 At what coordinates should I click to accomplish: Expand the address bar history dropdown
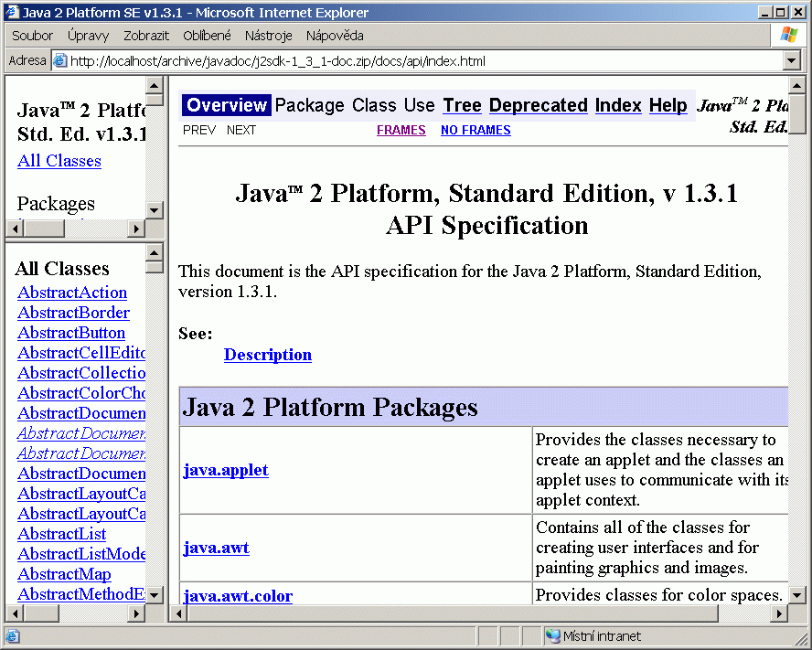[791, 61]
